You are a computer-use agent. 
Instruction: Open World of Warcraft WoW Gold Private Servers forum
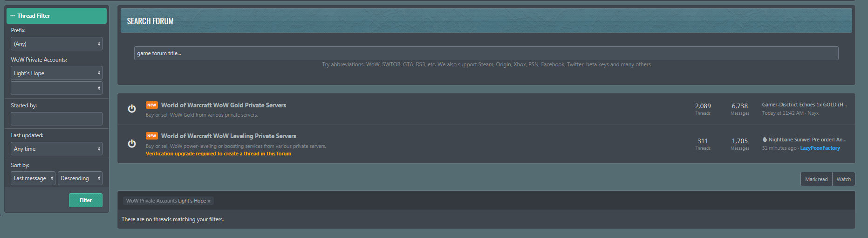(x=224, y=105)
